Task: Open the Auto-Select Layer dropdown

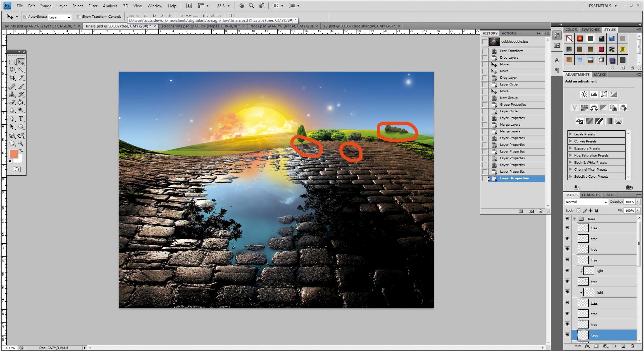Action: click(60, 17)
